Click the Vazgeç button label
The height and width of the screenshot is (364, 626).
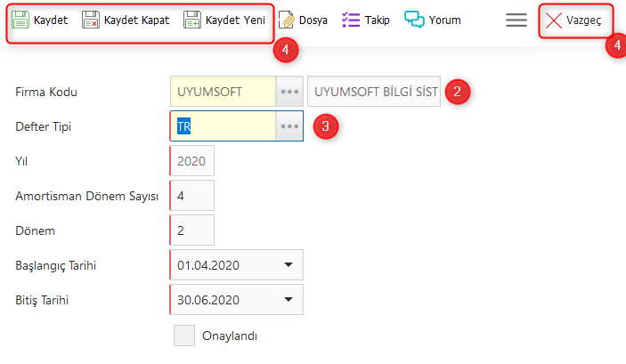click(x=583, y=20)
